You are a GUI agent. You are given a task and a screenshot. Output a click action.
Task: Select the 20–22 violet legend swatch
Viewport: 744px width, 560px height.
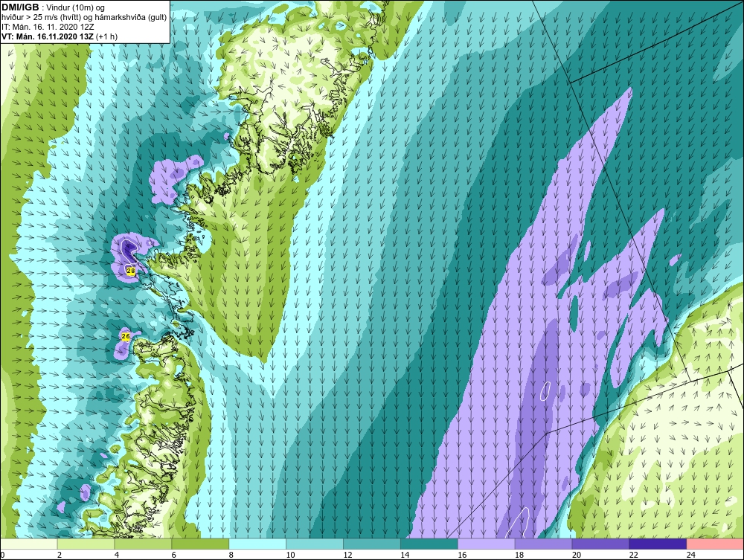600,544
